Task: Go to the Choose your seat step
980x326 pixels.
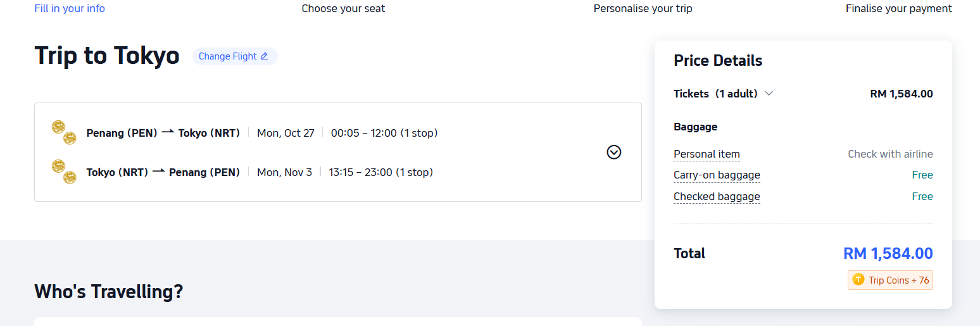Action: tap(343, 8)
